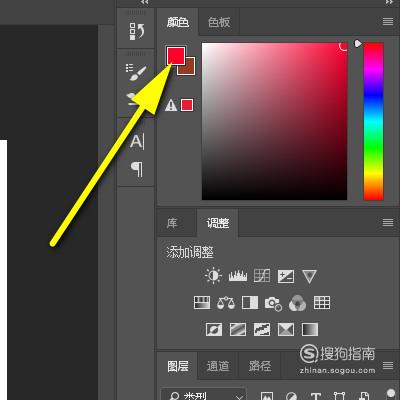
Task: Add a Hue/Saturation adjustment
Action: click(x=202, y=303)
